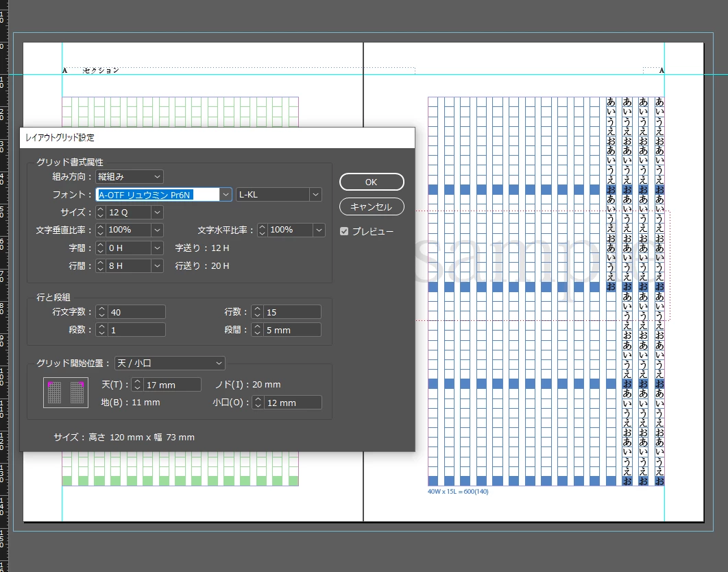Click the 行間 stepper arrows
Screen dimensions: 728x572
point(101,266)
